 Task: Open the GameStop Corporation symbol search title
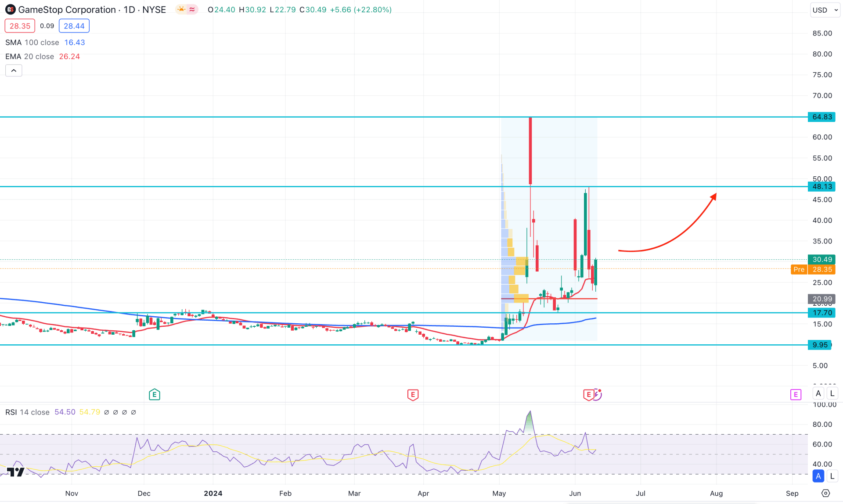[x=92, y=10]
